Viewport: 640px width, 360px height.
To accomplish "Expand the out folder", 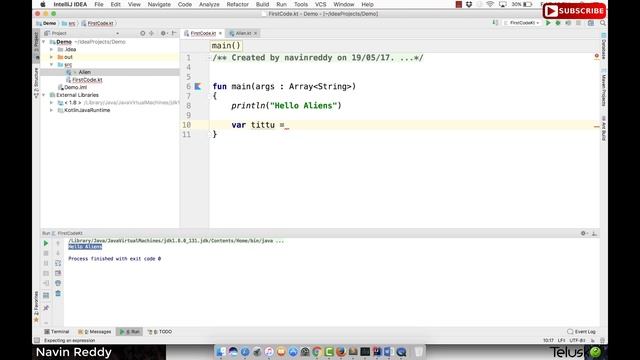I will coord(51,57).
